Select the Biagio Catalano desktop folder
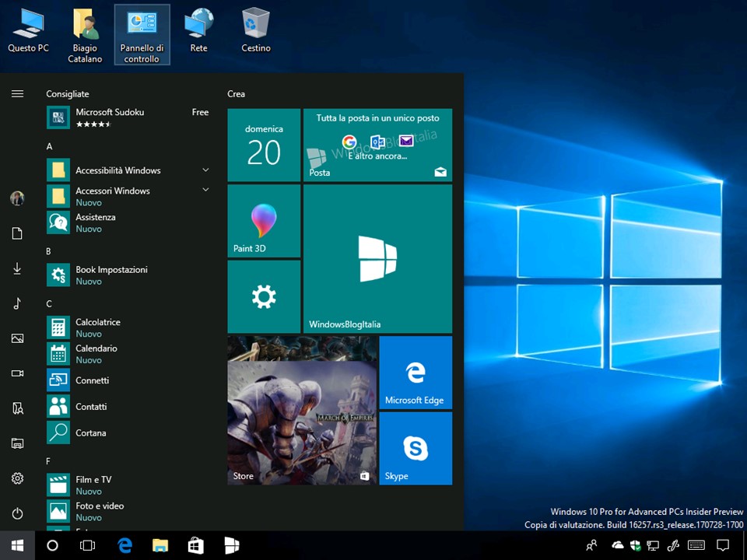Image resolution: width=747 pixels, height=560 pixels. pyautogui.click(x=85, y=35)
